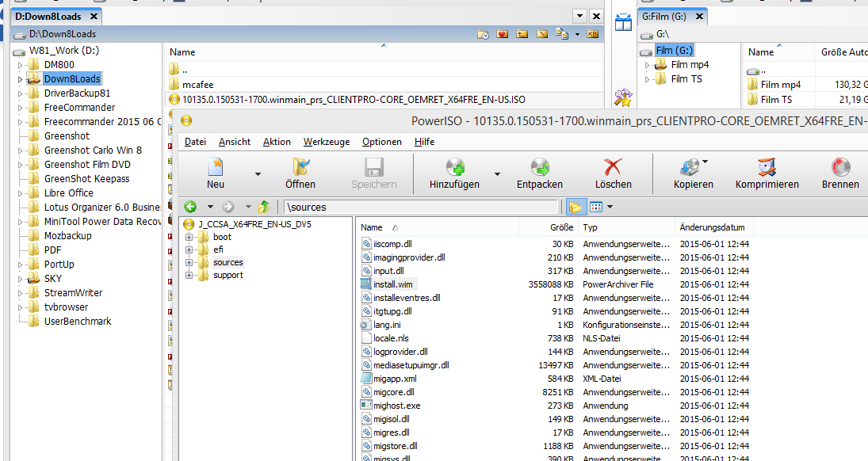Image resolution: width=868 pixels, height=461 pixels.
Task: Open the Werkzeuge menu
Action: [327, 142]
